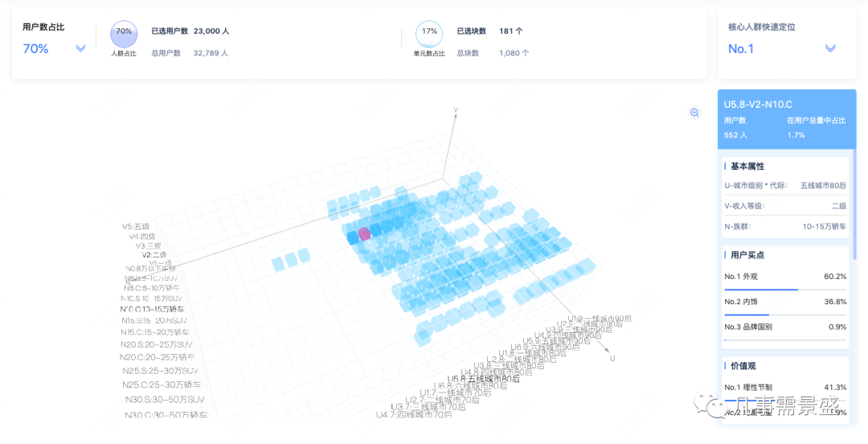Viewport: 868px width, 444px height.
Task: Click the N20.C:20-25万轿车 axis label
Action: [x=158, y=357]
